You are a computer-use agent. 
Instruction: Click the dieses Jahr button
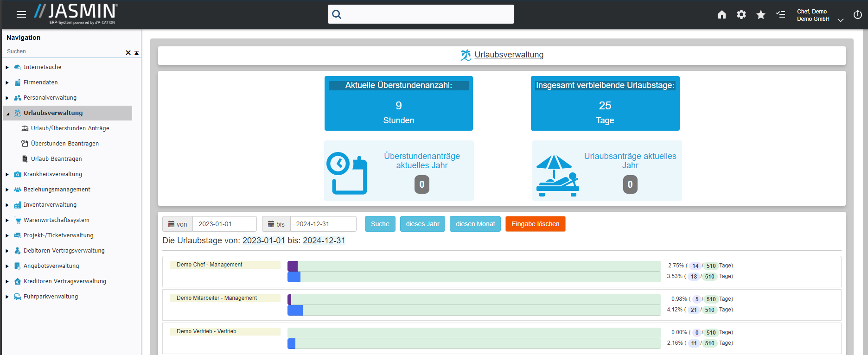pyautogui.click(x=422, y=224)
